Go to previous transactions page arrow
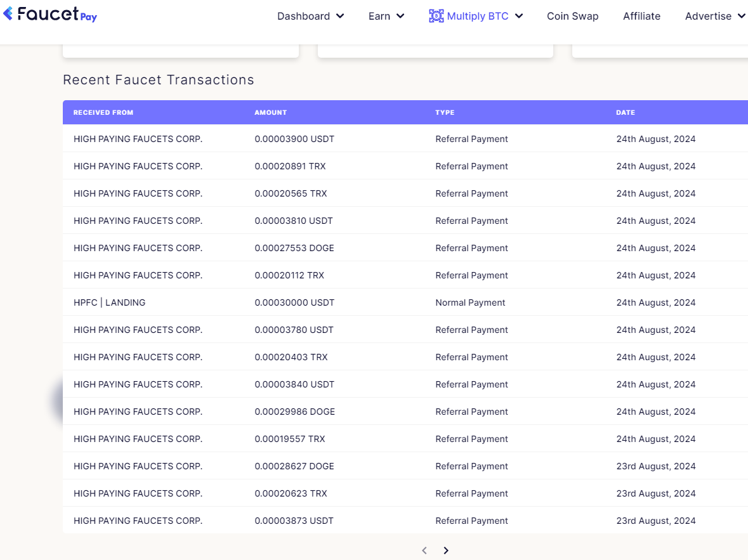This screenshot has height=560, width=748. pos(424,550)
